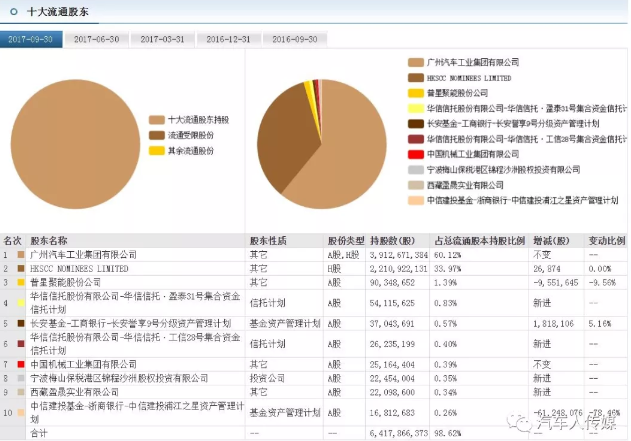631x441 pixels.
Task: Click the 60.12% ratio cell
Action: [447, 255]
